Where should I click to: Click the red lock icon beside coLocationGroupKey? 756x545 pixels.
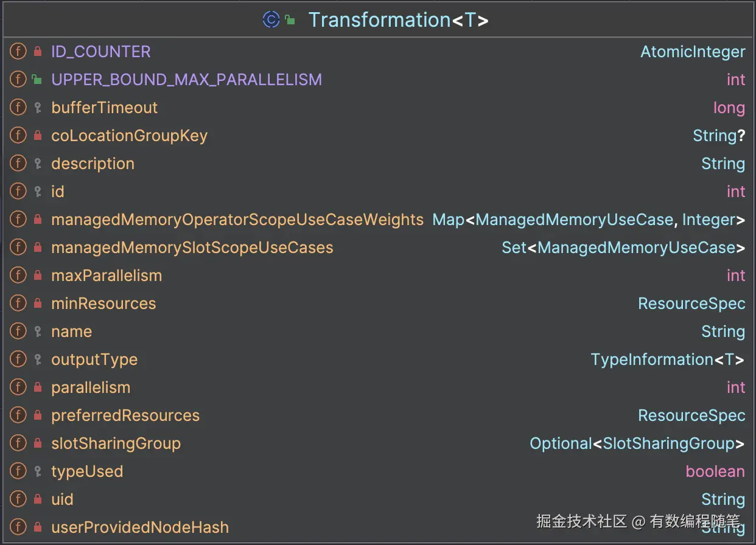[x=38, y=136]
